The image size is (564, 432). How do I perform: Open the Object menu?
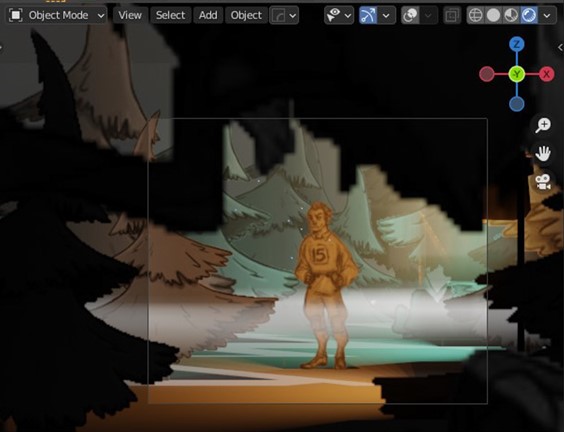pyautogui.click(x=246, y=15)
